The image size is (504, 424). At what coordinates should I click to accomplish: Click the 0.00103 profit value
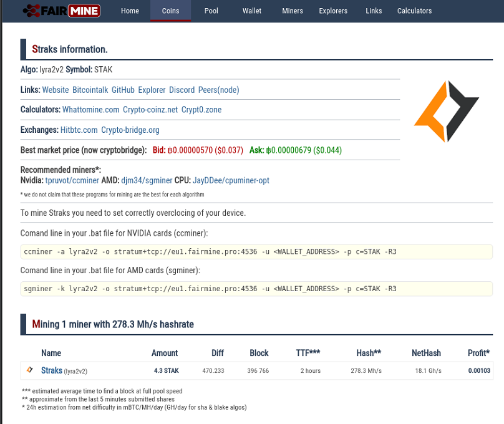(479, 370)
